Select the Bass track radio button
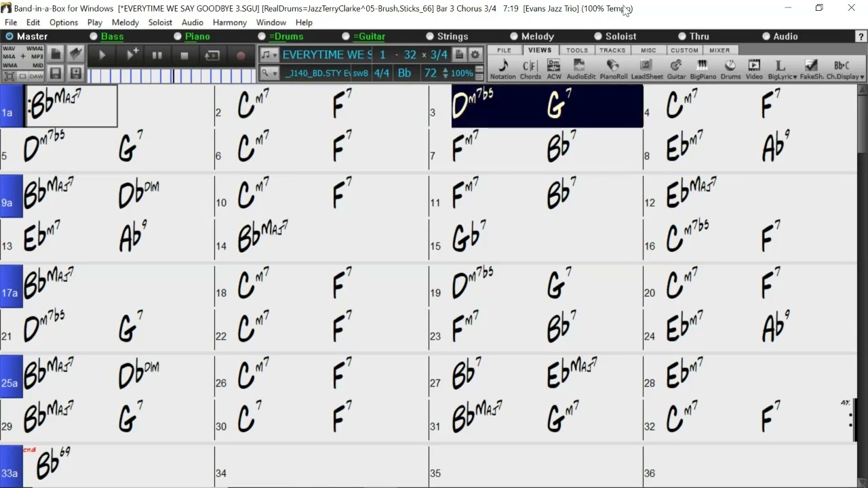 pos(94,37)
